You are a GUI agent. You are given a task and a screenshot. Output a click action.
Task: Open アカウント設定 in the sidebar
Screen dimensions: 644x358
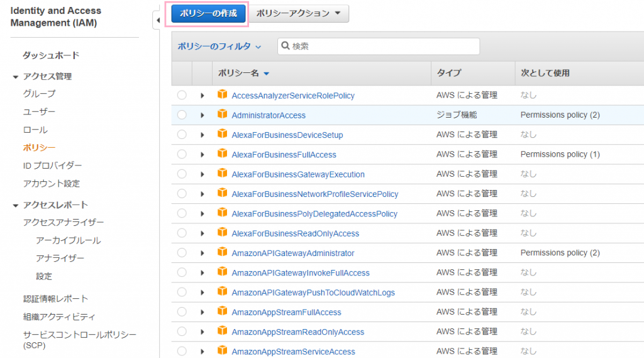pos(52,184)
